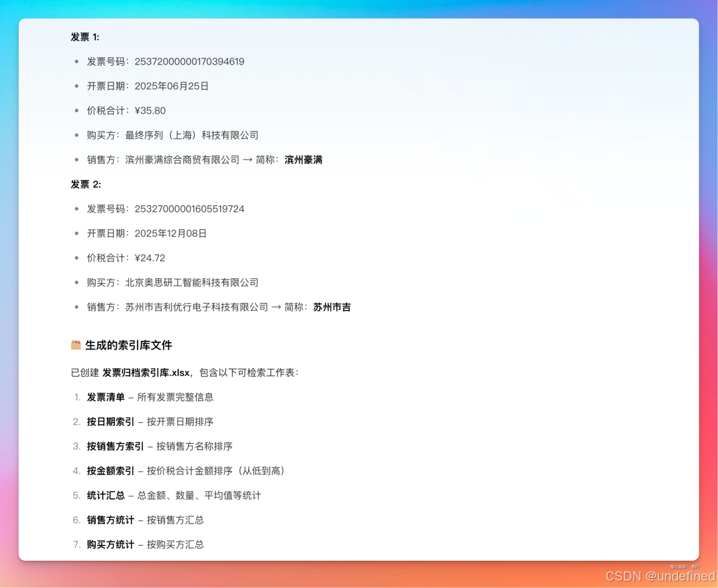The height and width of the screenshot is (588, 718).
Task: Click description 所有发票完整信息
Action: tap(176, 397)
